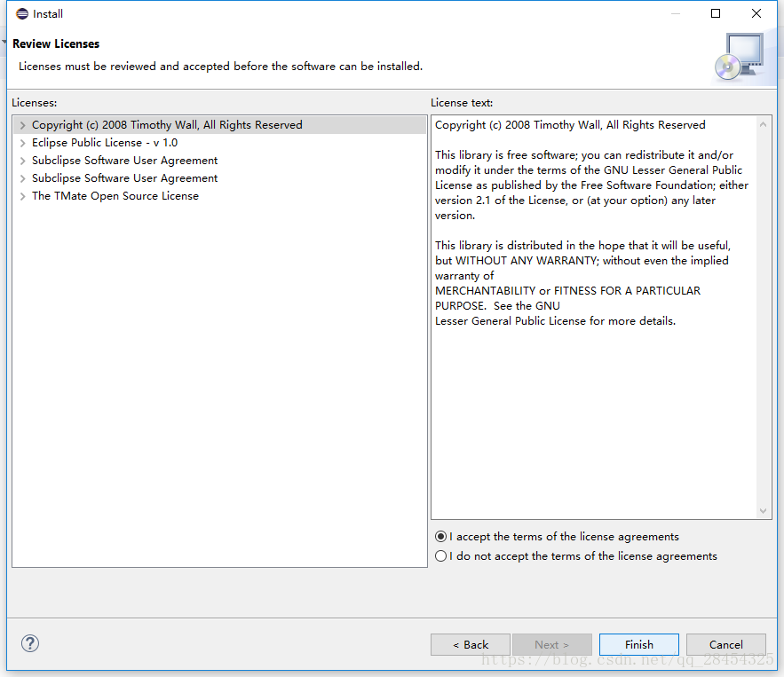Click the scroll up arrow in license text
The image size is (784, 677).
[763, 124]
